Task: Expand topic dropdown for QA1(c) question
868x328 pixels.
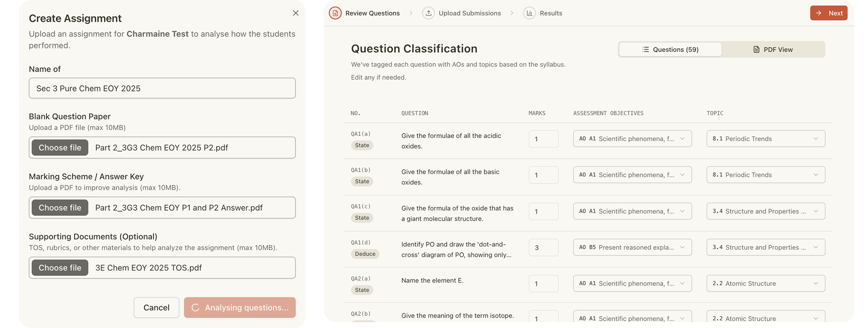Action: pos(766,211)
